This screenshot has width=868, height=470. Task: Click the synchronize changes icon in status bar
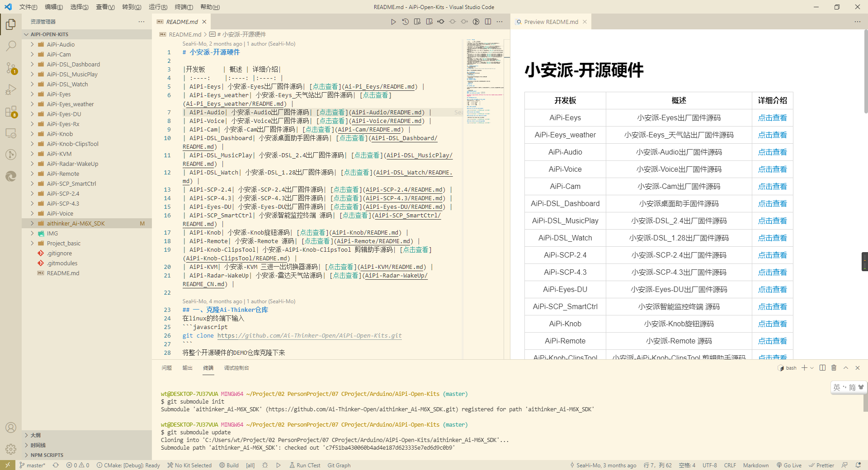56,465
